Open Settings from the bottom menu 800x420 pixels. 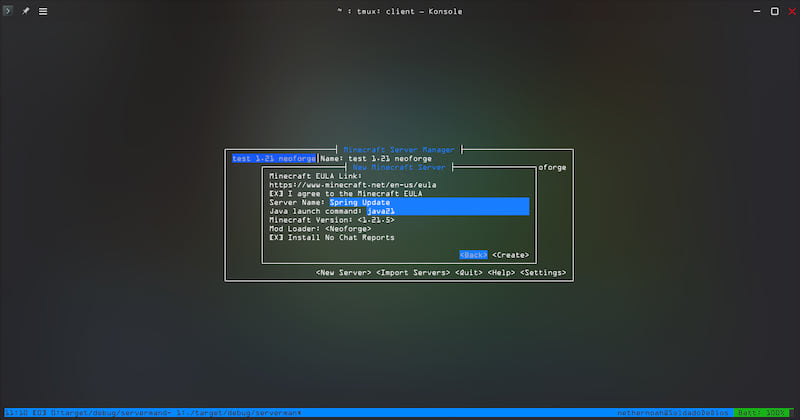coord(543,272)
